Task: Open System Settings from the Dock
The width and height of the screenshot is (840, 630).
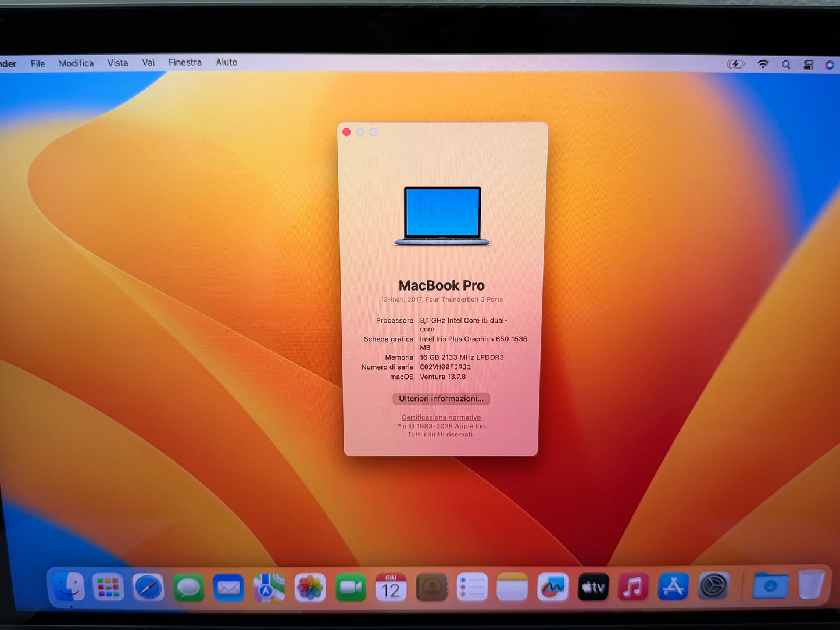Action: click(713, 586)
